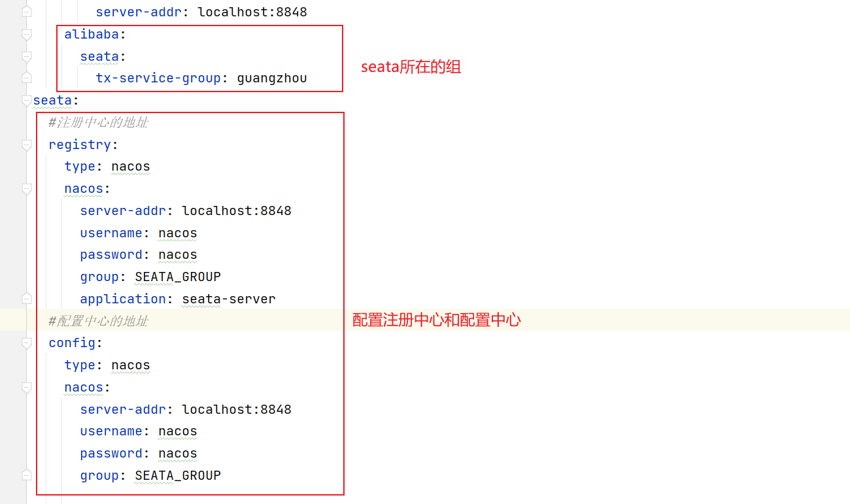Click the "tx-service-group" key

click(x=158, y=78)
